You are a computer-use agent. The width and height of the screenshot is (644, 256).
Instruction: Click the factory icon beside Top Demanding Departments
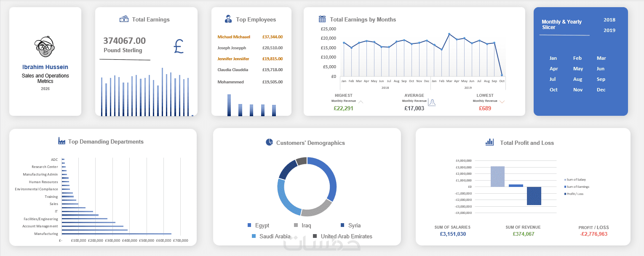point(61,141)
